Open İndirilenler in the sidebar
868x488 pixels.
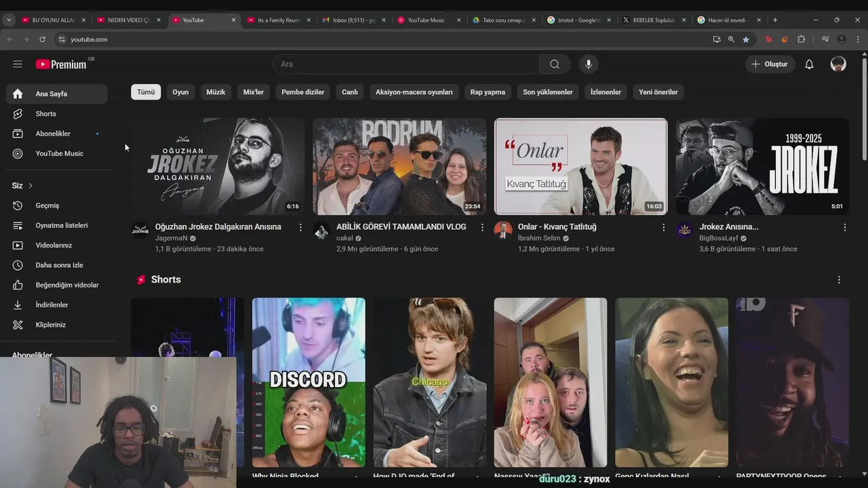click(57, 305)
